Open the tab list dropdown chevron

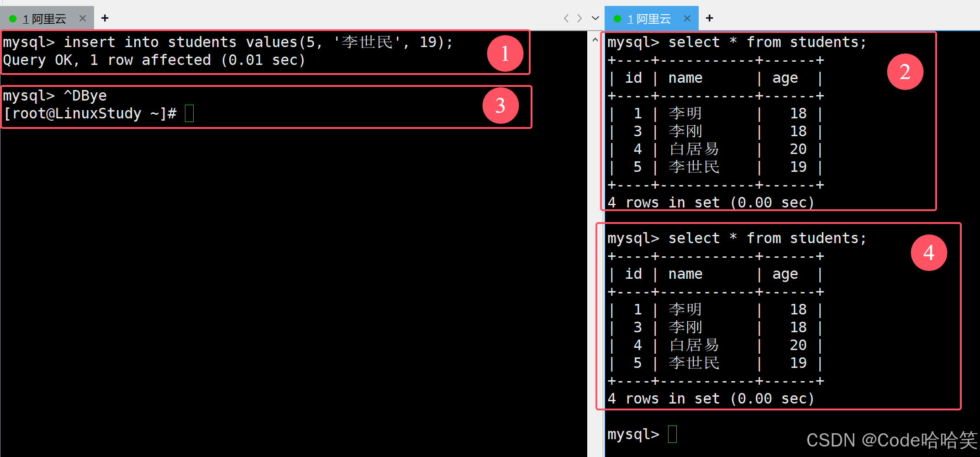(x=595, y=18)
